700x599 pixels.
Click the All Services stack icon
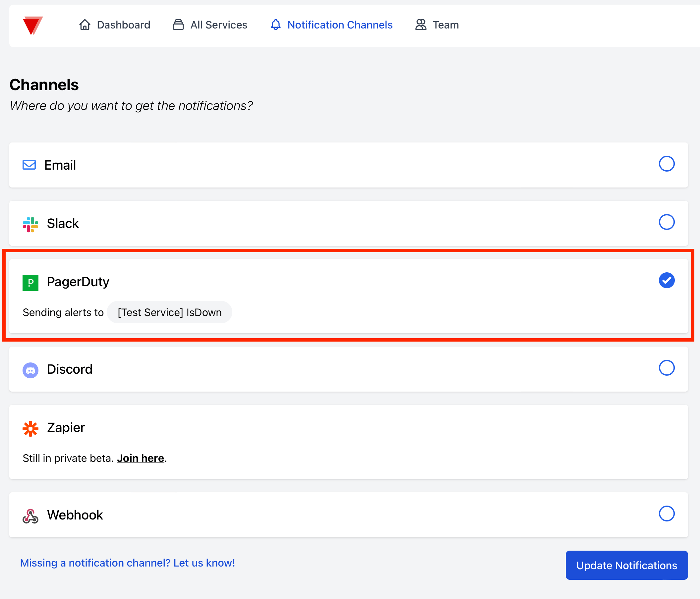(x=178, y=25)
